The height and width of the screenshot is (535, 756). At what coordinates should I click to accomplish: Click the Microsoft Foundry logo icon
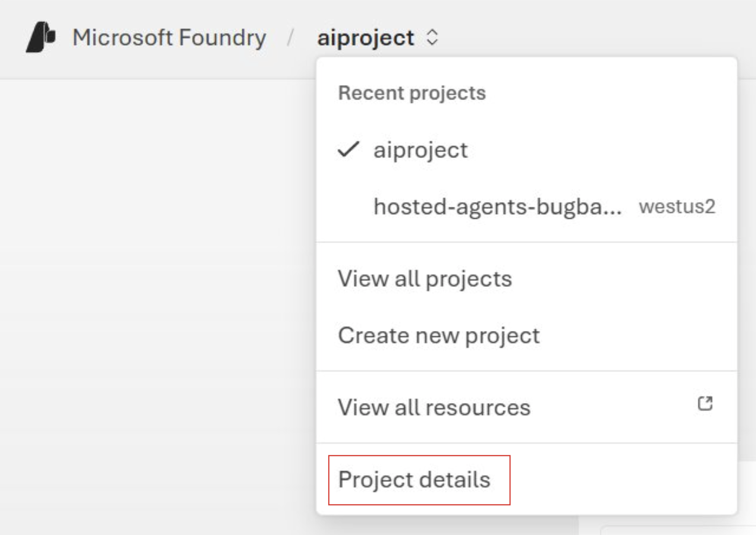(41, 37)
